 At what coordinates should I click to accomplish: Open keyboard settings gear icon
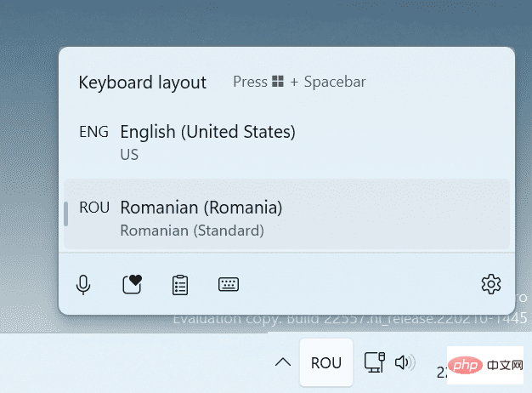(x=490, y=285)
